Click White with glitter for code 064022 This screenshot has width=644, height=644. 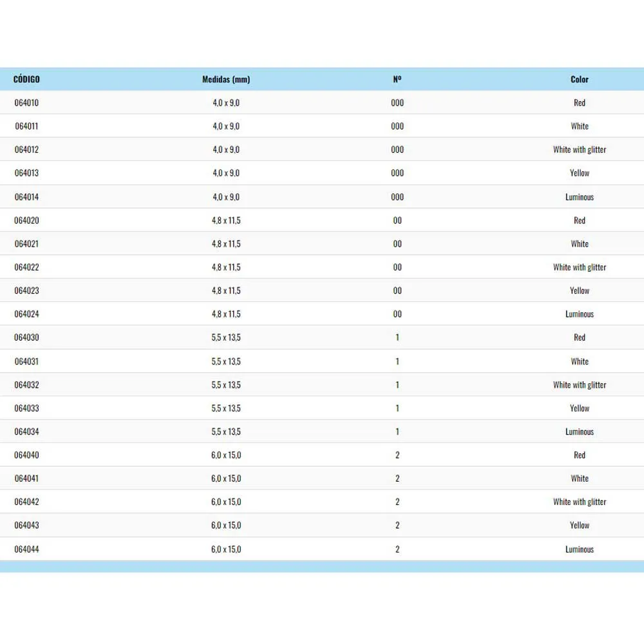[580, 267]
